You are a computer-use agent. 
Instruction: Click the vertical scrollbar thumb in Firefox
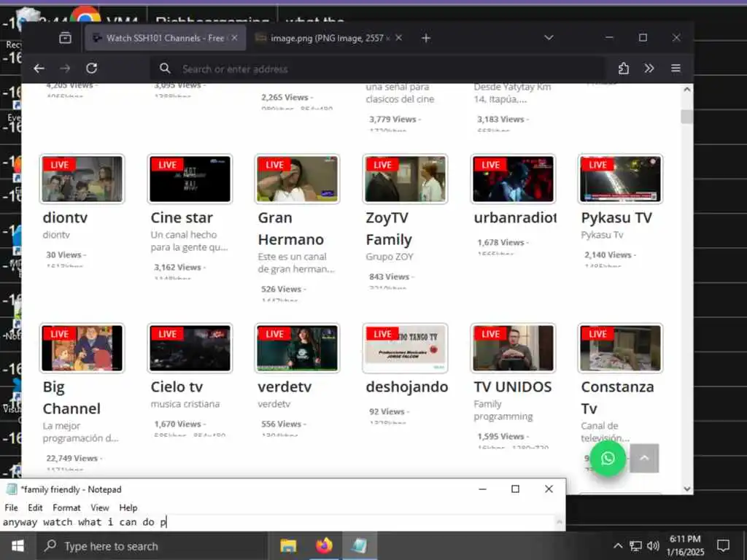(686, 117)
